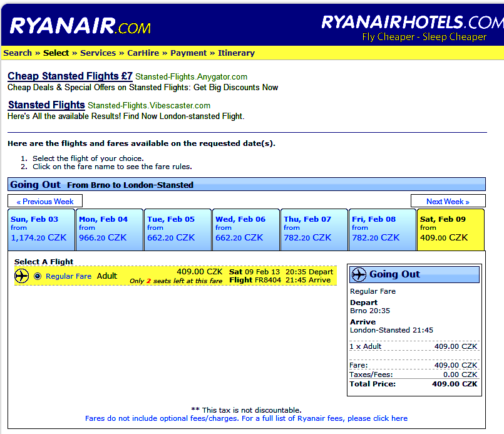The image size is (504, 434).
Task: Select the Fri, Feb 08 date tab
Action: click(x=382, y=230)
